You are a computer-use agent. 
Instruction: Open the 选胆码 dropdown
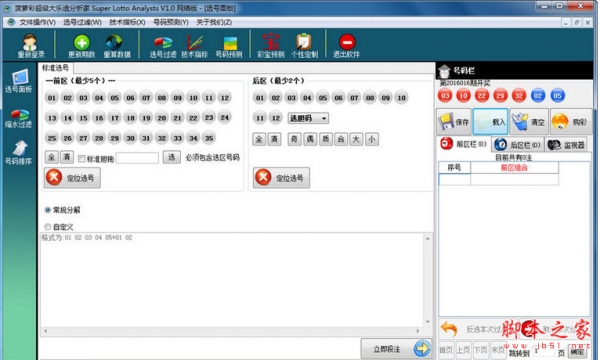tap(308, 118)
